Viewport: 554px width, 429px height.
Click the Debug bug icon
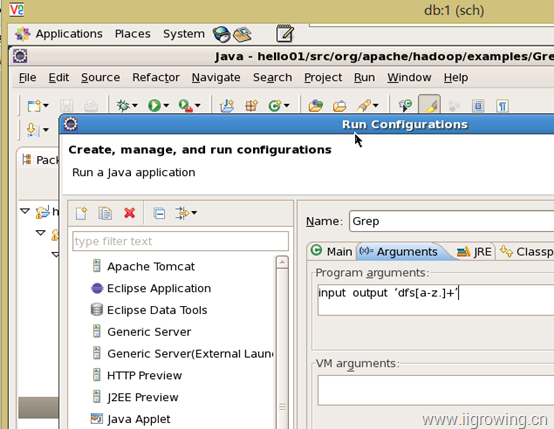click(123, 105)
